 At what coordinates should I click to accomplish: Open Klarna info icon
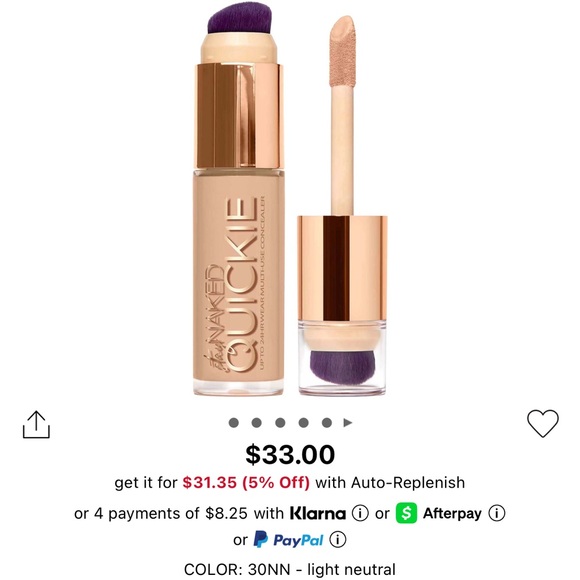tap(360, 513)
